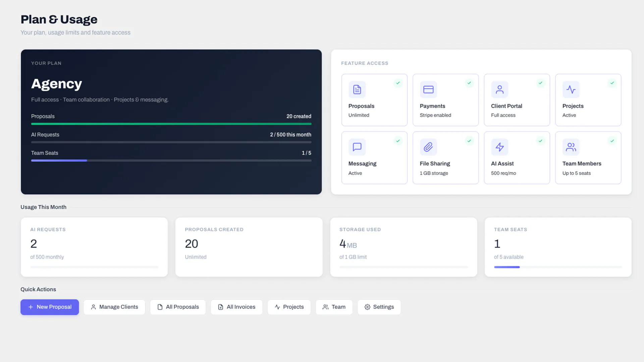Click green checkmark on Team Members card
The height and width of the screenshot is (362, 644).
(612, 141)
